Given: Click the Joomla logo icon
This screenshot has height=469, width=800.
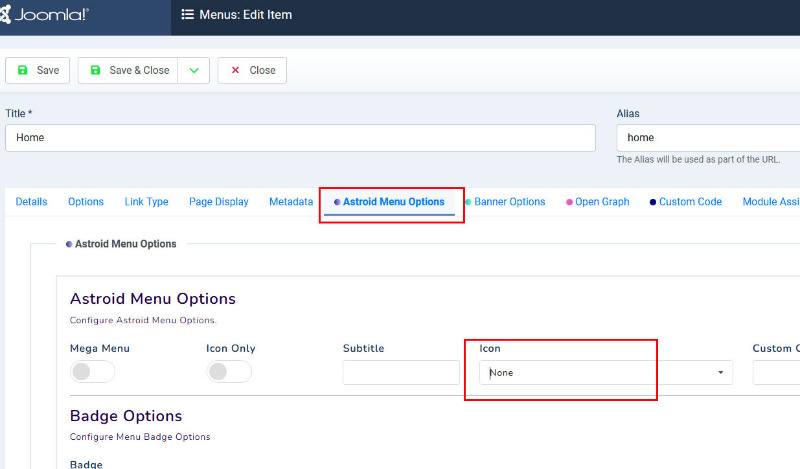Looking at the screenshot, I should point(5,14).
